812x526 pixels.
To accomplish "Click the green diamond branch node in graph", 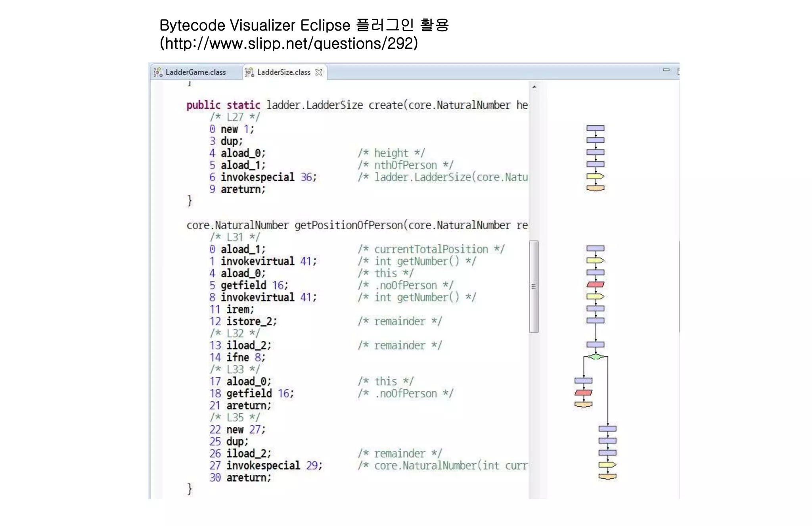I will click(x=596, y=357).
